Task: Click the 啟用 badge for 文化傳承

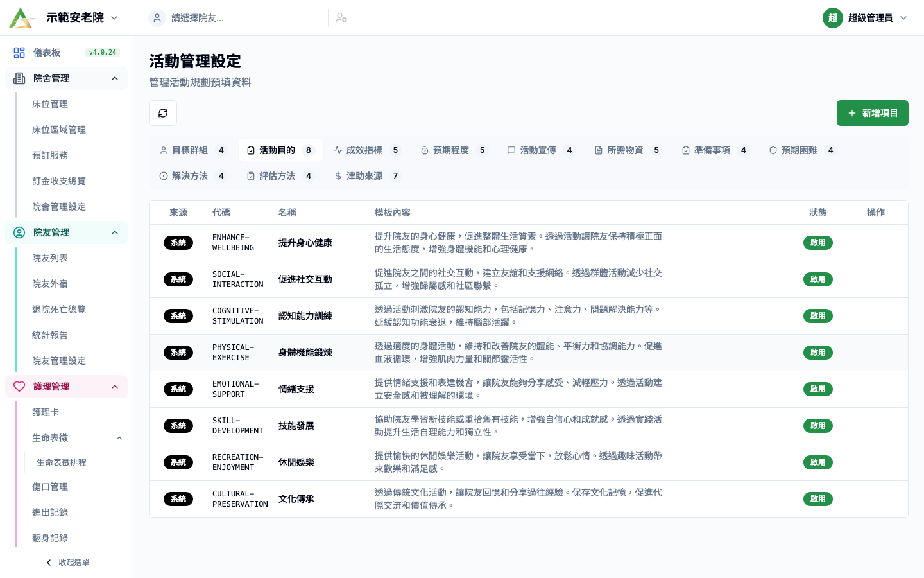Action: [818, 499]
